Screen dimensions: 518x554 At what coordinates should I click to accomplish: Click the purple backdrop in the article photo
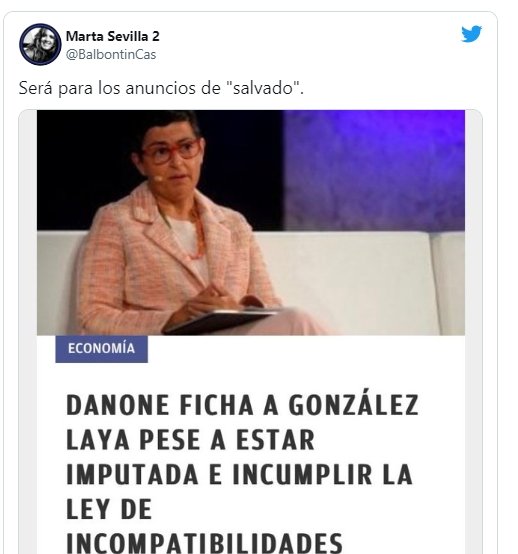[x=374, y=170]
